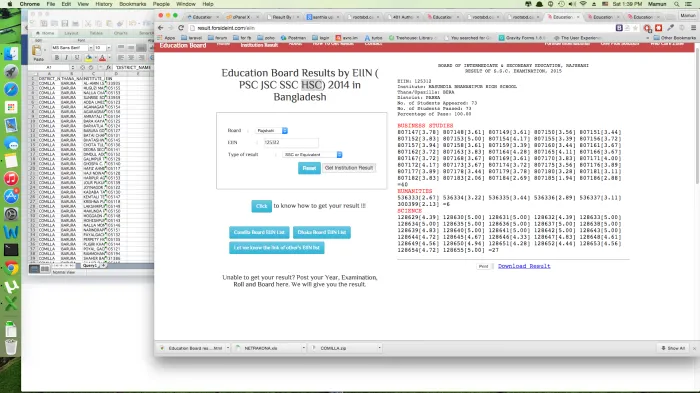
Task: Open the Type of result dropdown
Action: [312, 155]
